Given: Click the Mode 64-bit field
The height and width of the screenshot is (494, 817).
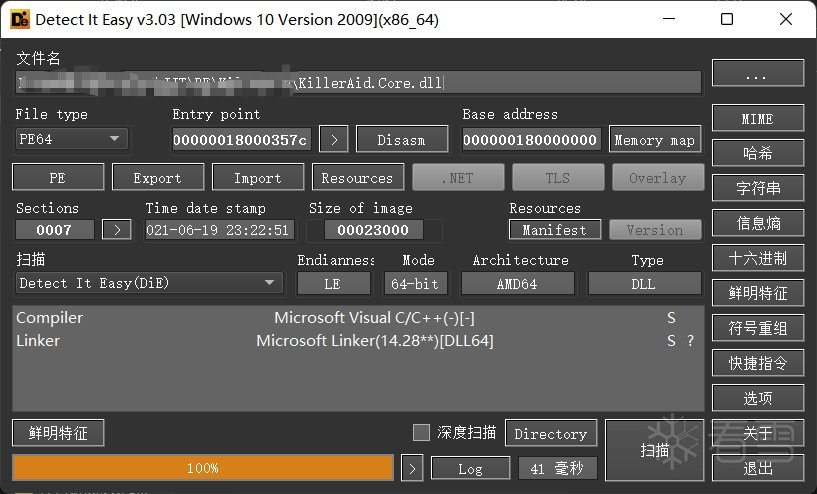Looking at the screenshot, I should (415, 283).
